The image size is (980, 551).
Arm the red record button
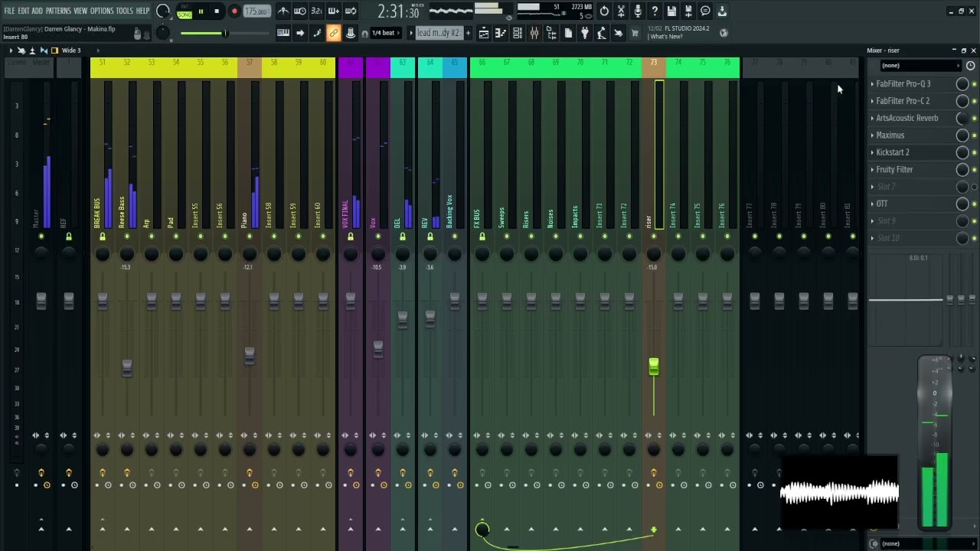click(x=234, y=11)
